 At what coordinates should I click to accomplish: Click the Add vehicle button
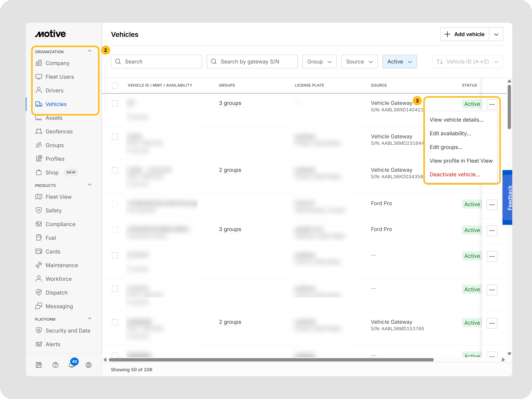(464, 34)
